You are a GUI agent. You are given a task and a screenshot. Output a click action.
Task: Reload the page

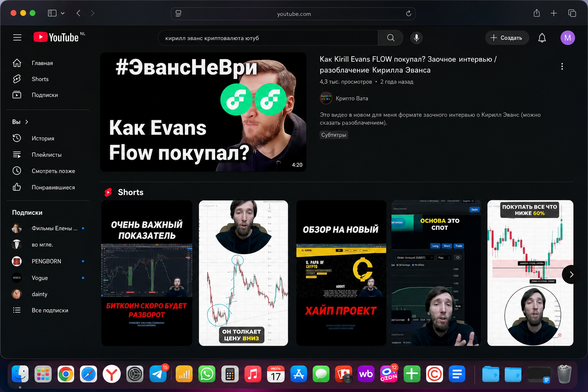click(x=408, y=13)
